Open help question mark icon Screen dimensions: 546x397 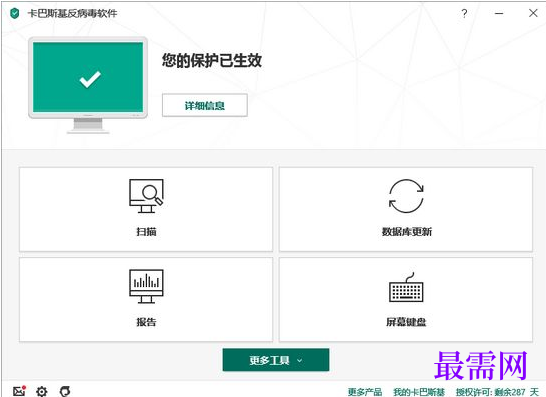464,14
